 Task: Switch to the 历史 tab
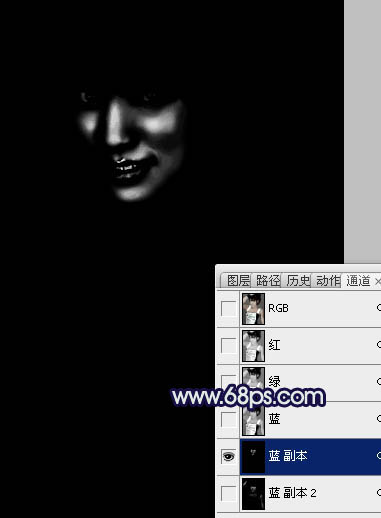(x=298, y=280)
